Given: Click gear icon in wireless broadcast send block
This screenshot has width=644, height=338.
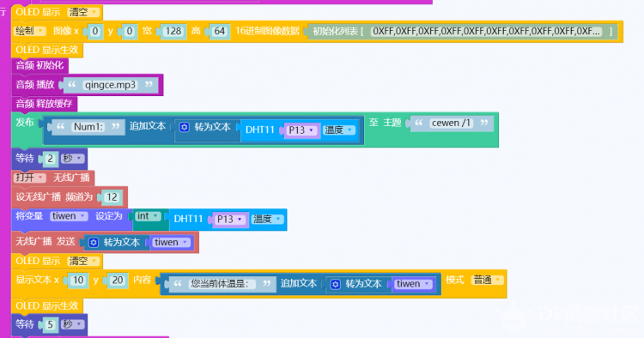Looking at the screenshot, I should tap(94, 243).
